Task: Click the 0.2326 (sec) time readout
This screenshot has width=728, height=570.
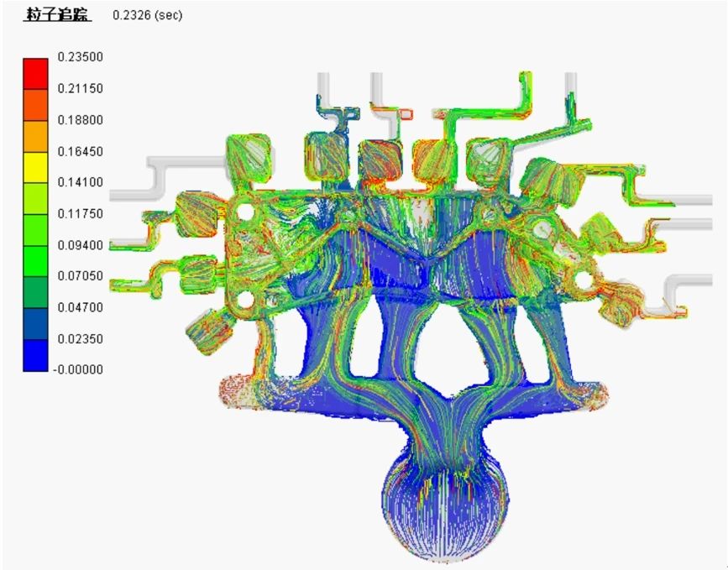Action: click(147, 16)
